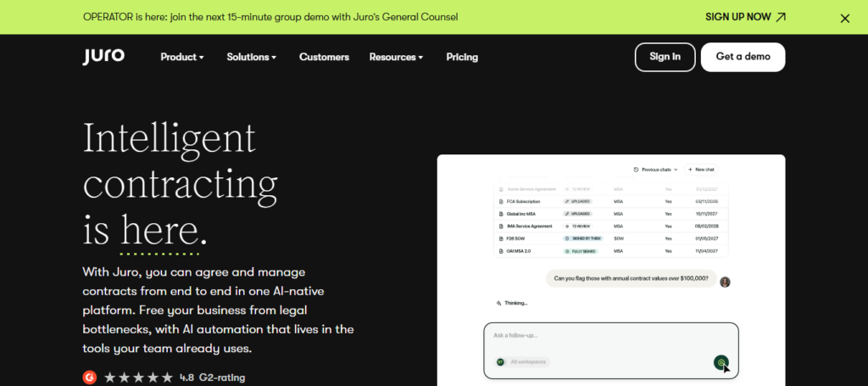Image resolution: width=868 pixels, height=386 pixels.
Task: Click the sparkle icon beside Thinking...
Action: pos(498,303)
